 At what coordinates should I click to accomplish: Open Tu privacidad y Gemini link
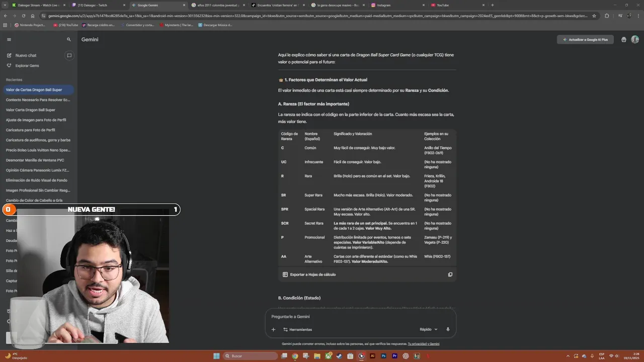(x=424, y=344)
